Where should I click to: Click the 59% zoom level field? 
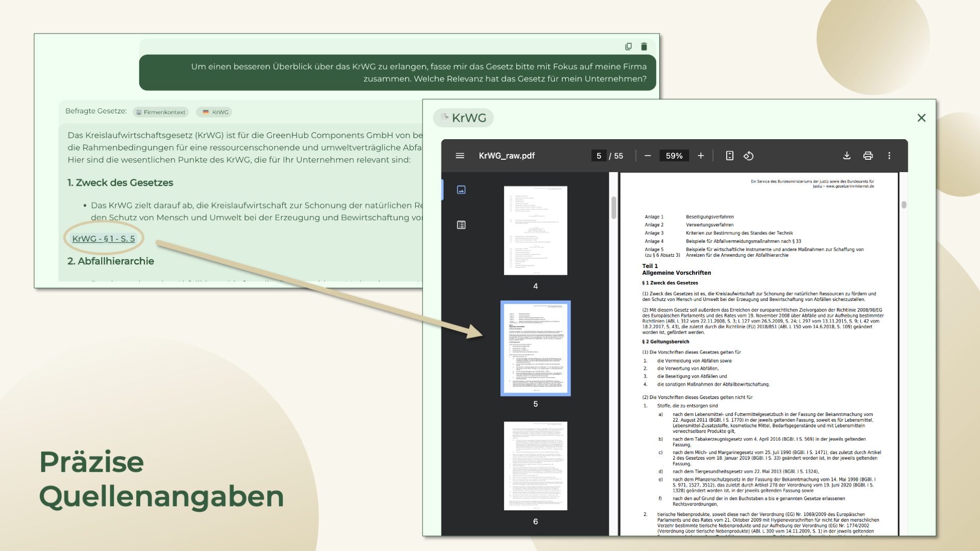coord(674,156)
